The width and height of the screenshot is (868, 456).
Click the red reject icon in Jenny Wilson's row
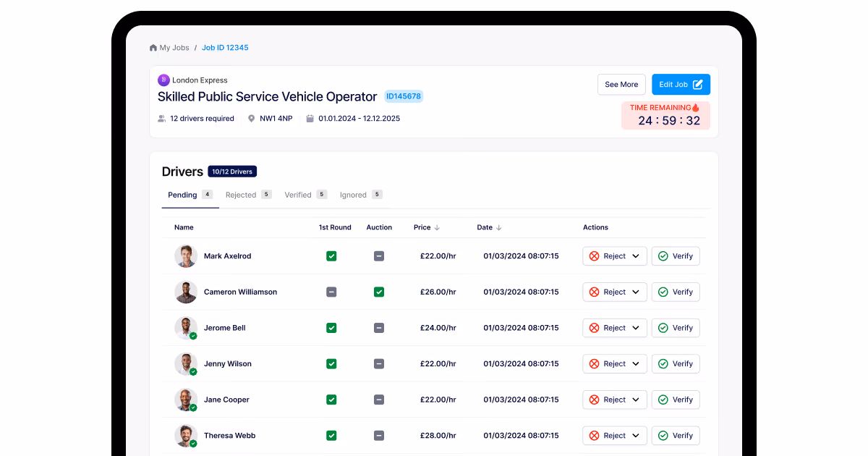(594, 364)
